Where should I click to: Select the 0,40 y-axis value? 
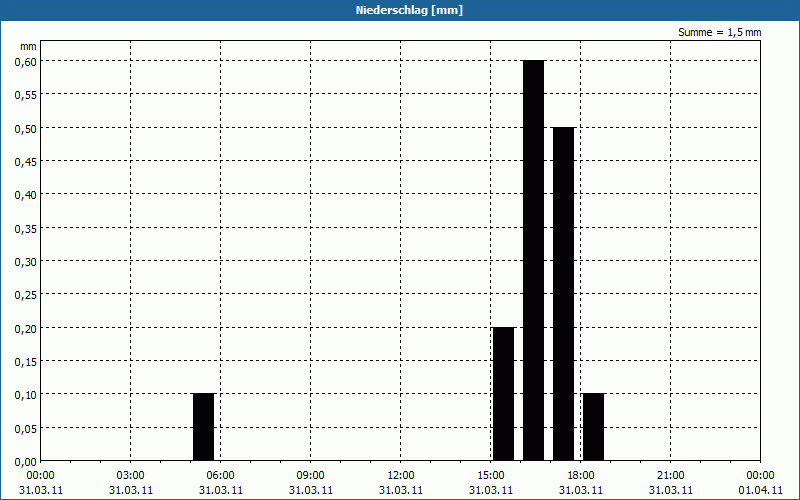tap(26, 194)
